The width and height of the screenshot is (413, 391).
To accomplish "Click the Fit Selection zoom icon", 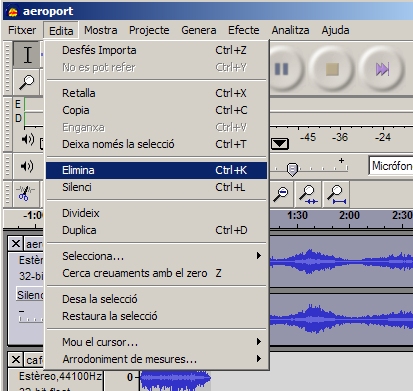I will click(x=308, y=194).
